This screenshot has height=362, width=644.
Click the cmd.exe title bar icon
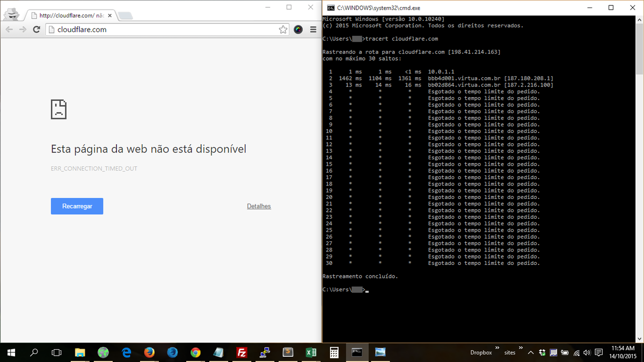pos(331,8)
